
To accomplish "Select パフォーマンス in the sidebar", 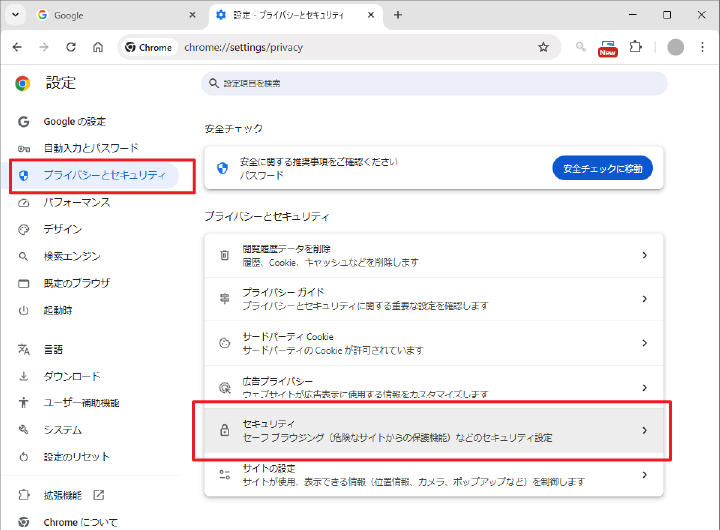I will pyautogui.click(x=76, y=202).
